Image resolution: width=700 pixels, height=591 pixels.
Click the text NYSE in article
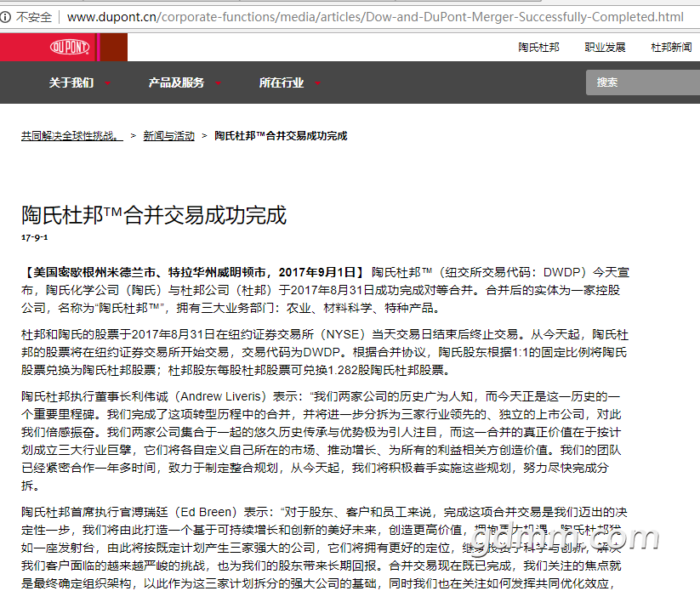[x=343, y=334]
